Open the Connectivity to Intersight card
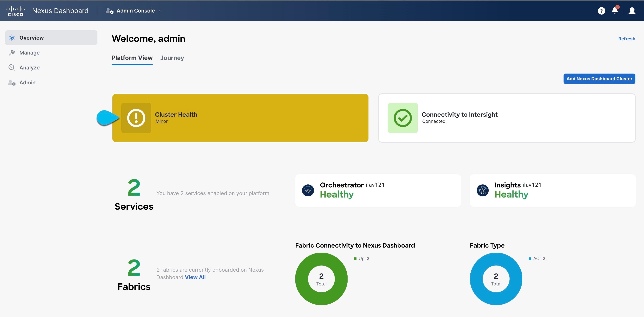Screen dimensions: 644x317 (x=507, y=118)
